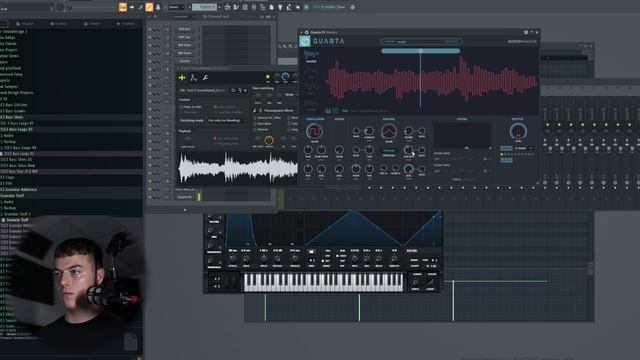Image resolution: width=640 pixels, height=360 pixels.
Task: Select the second LFO wave icon on Quanta left side
Action: pos(311,87)
